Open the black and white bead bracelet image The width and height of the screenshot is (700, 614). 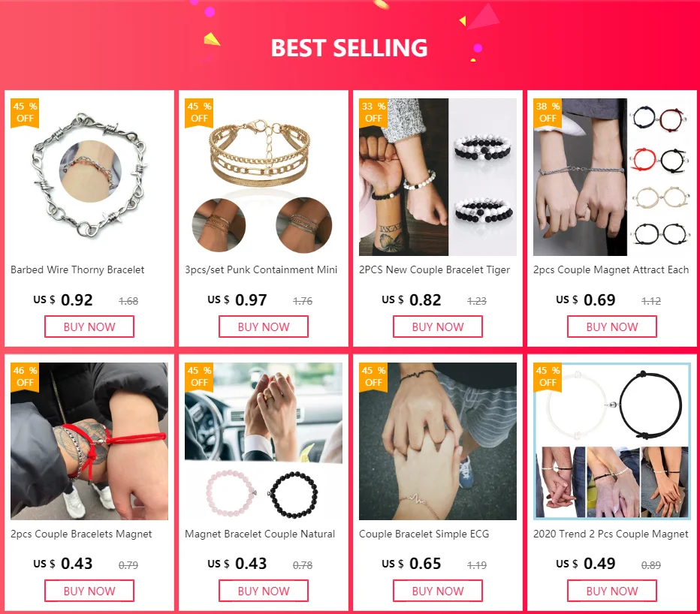[437, 177]
